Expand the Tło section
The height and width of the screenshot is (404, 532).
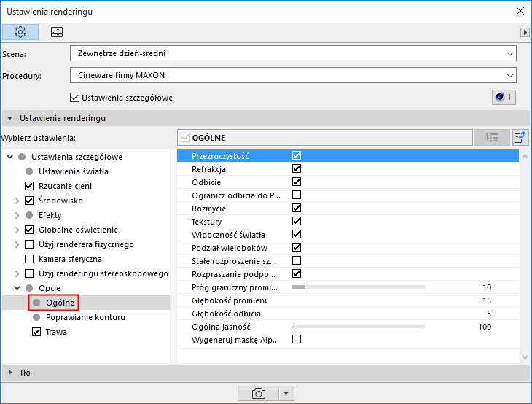click(x=10, y=373)
